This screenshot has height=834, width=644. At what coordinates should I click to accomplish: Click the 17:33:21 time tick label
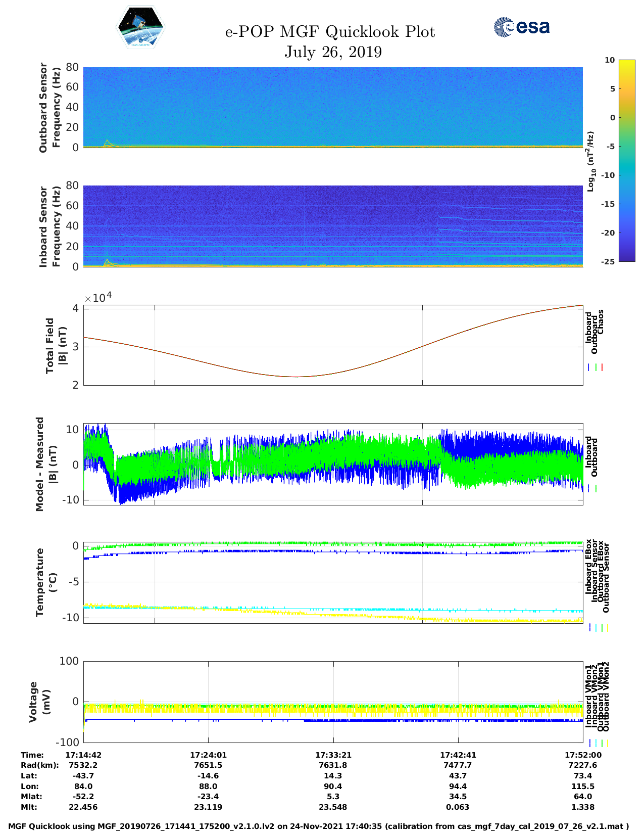(333, 755)
